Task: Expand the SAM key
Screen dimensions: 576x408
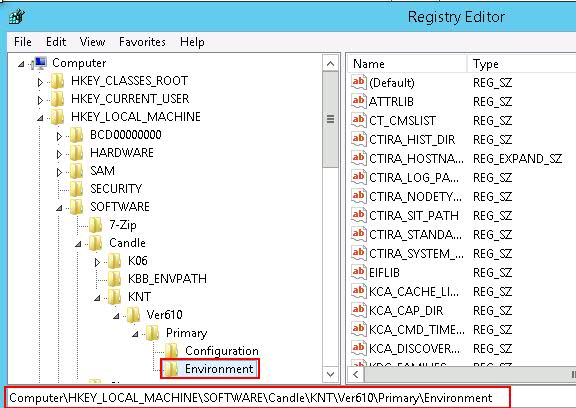Action: [x=59, y=172]
